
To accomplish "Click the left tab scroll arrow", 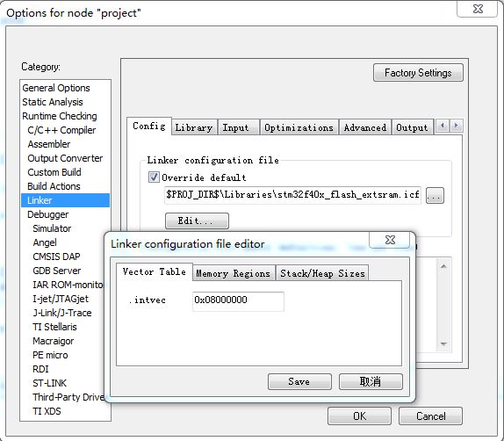I will pos(443,126).
